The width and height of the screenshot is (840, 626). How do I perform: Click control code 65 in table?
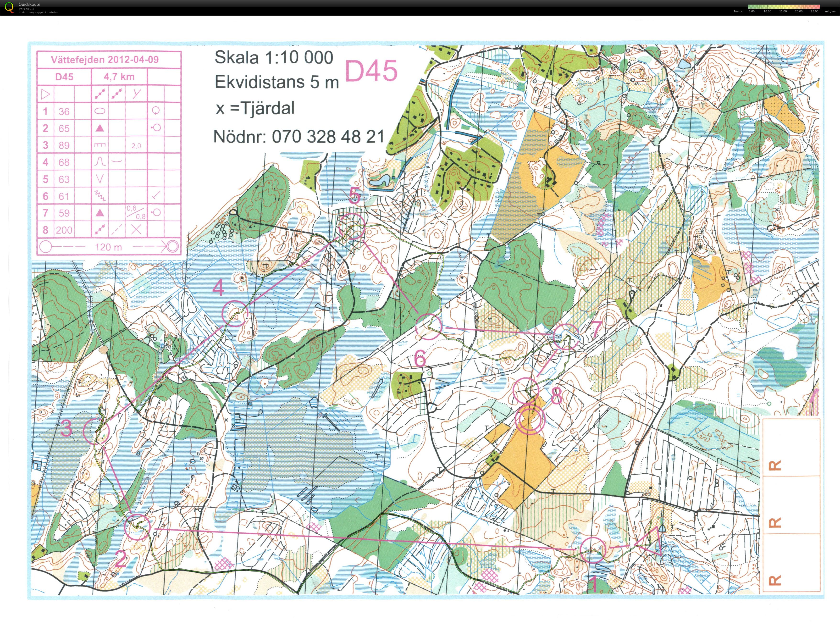64,128
